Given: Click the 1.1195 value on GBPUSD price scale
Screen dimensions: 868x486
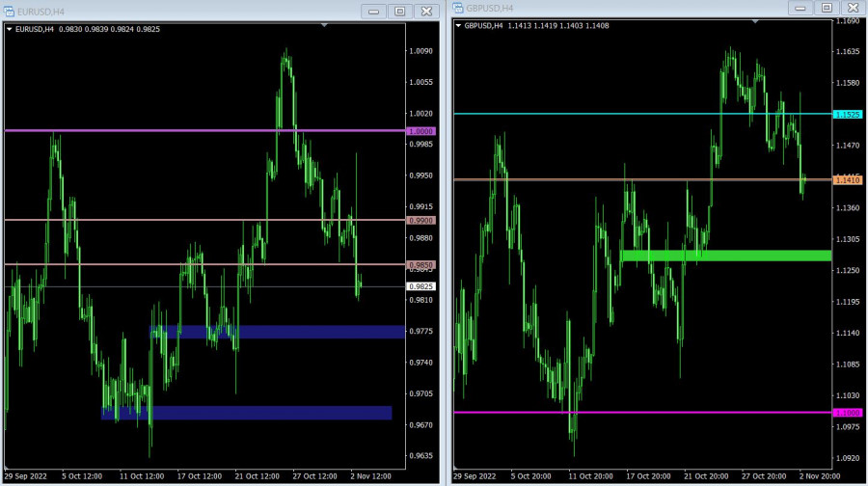Looking at the screenshot, I should click(x=848, y=302).
